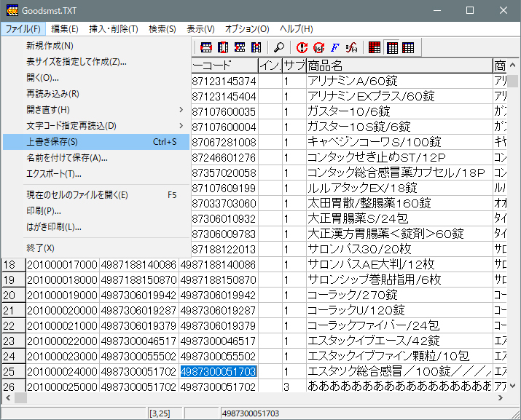Viewport: 521px width, 420px height.
Task: Click the first red circular arrow icon
Action: coord(302,48)
